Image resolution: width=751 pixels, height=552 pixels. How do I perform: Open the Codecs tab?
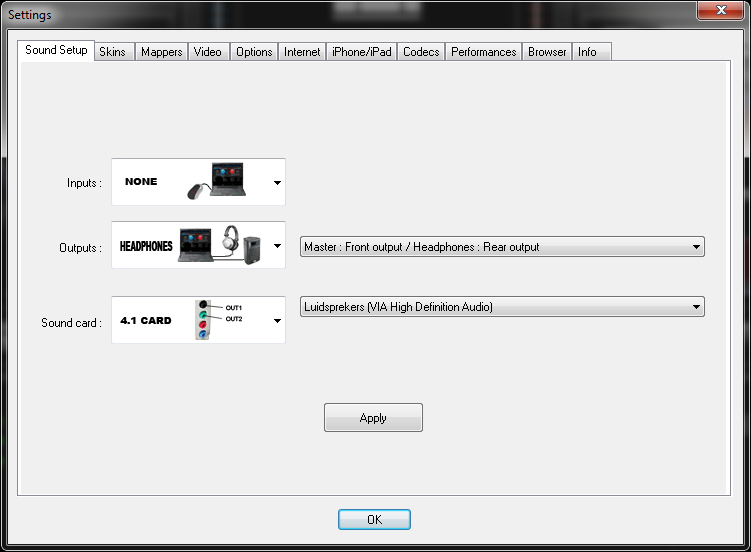[x=421, y=52]
